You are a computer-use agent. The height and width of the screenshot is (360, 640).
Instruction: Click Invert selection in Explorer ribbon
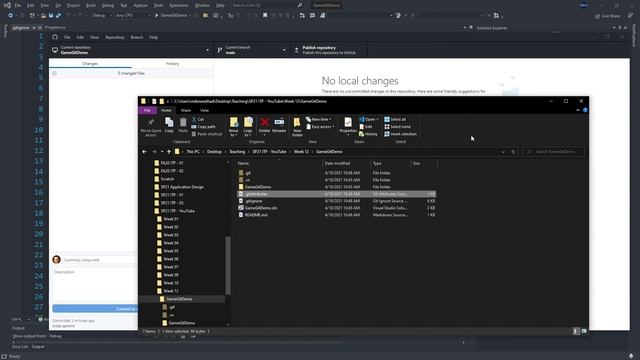tap(400, 134)
